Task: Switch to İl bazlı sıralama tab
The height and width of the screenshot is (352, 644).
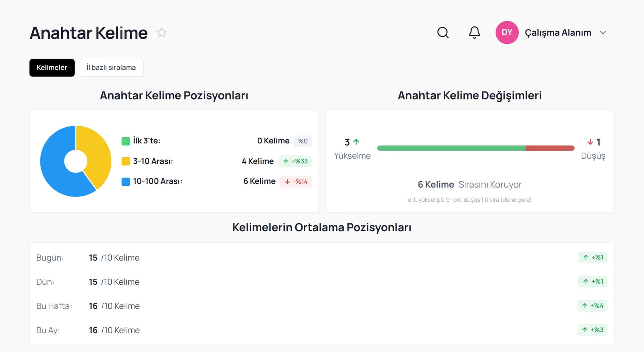Action: [111, 68]
